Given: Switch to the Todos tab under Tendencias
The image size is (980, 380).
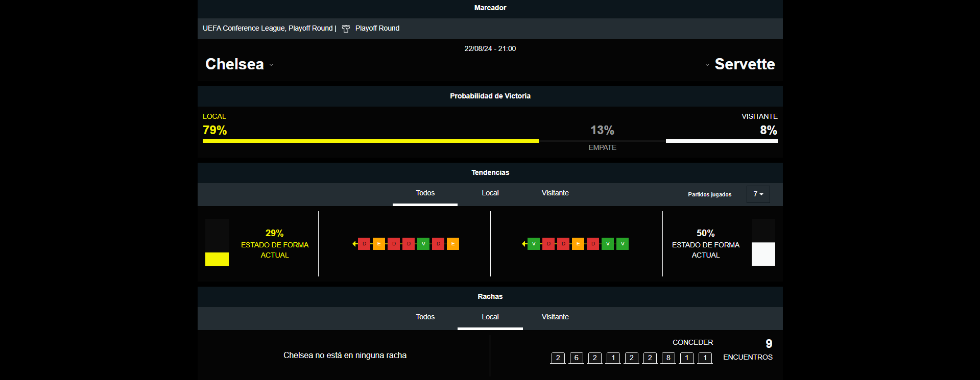Looking at the screenshot, I should pyautogui.click(x=425, y=193).
